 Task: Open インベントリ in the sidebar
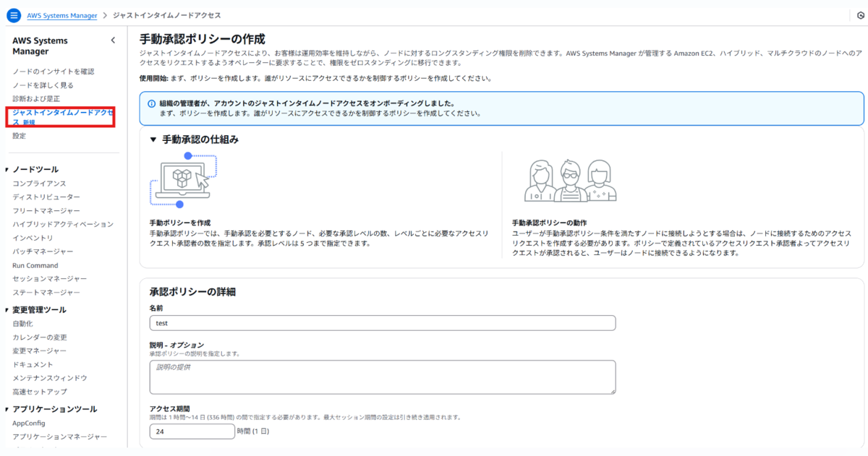(33, 238)
